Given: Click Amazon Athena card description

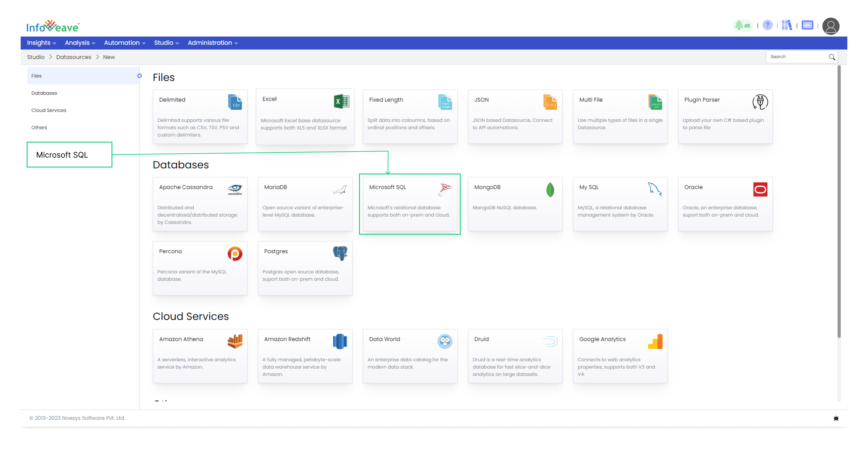Looking at the screenshot, I should pos(196,363).
